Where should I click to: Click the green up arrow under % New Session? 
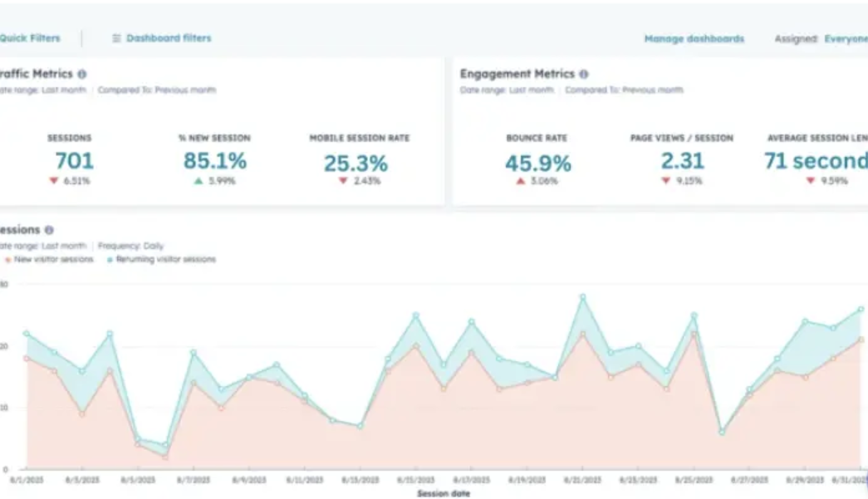(x=199, y=181)
